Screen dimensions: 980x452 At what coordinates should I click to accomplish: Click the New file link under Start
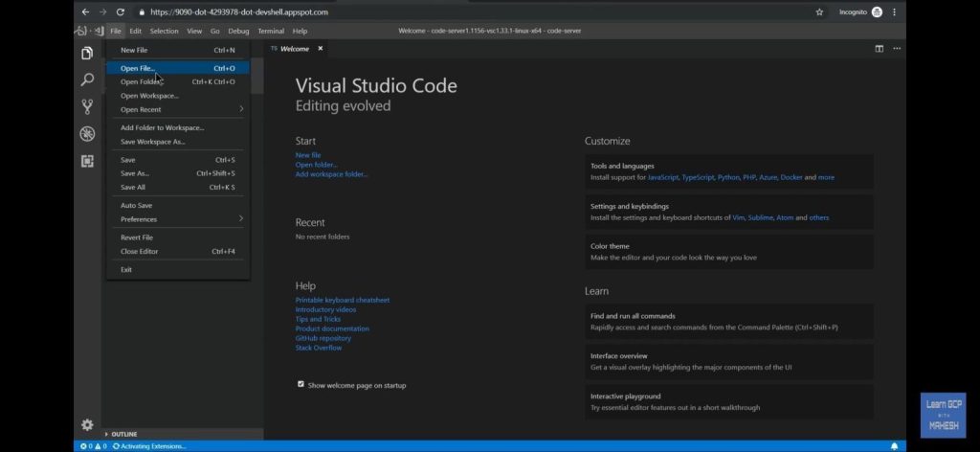308,155
